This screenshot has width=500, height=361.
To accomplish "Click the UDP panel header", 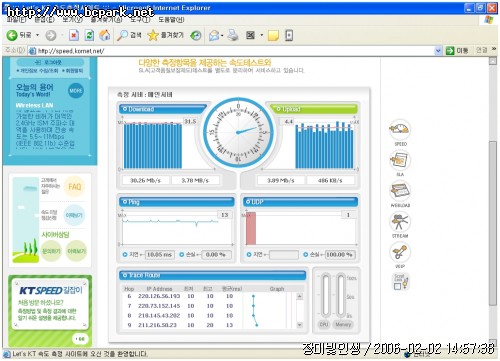I will (x=300, y=202).
